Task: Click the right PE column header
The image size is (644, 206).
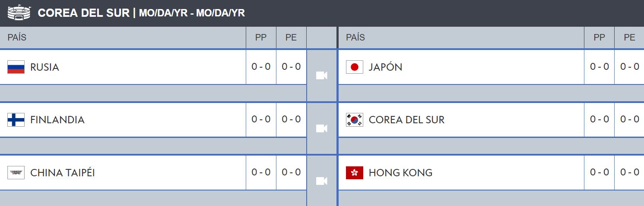Action: click(630, 37)
